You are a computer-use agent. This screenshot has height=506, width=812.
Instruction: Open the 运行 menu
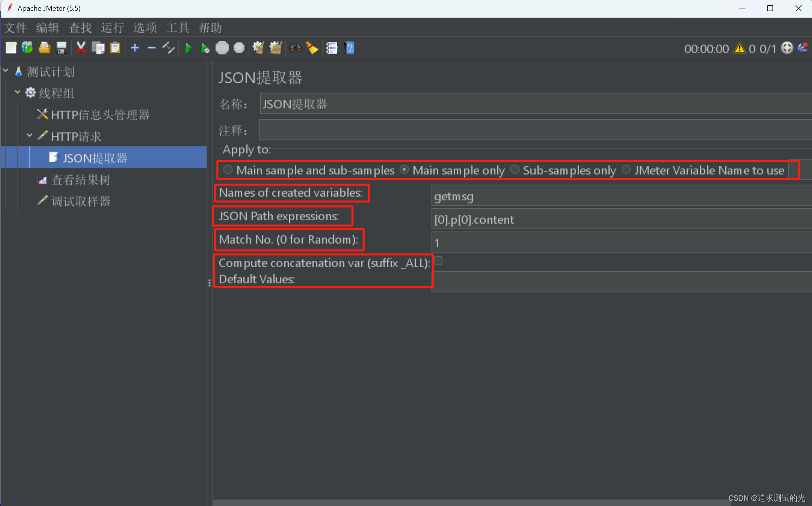pyautogui.click(x=113, y=28)
